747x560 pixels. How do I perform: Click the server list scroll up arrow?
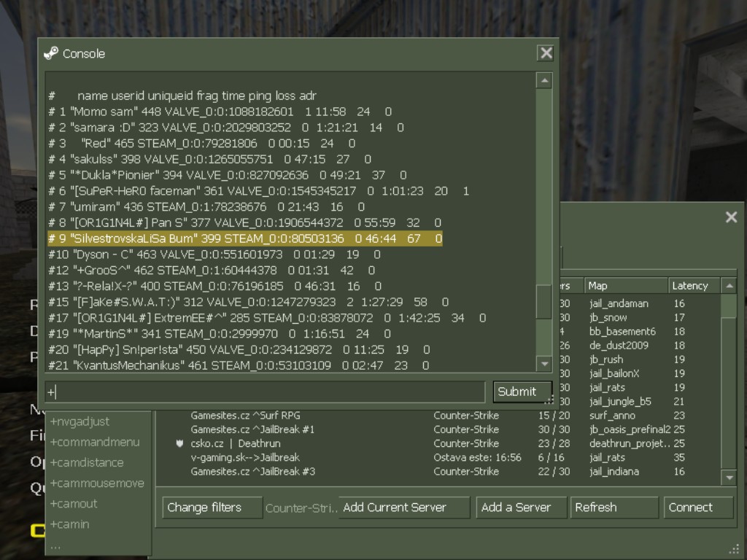pos(729,286)
